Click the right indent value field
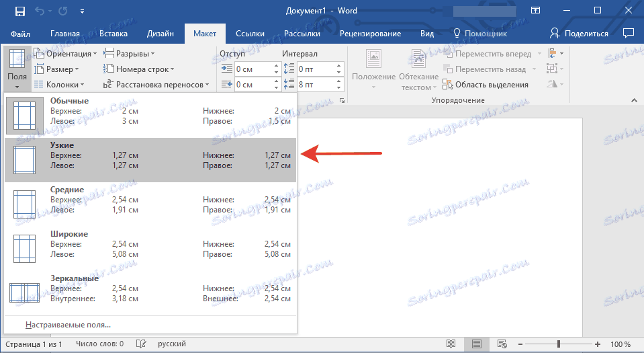644x353 pixels. pyautogui.click(x=253, y=85)
